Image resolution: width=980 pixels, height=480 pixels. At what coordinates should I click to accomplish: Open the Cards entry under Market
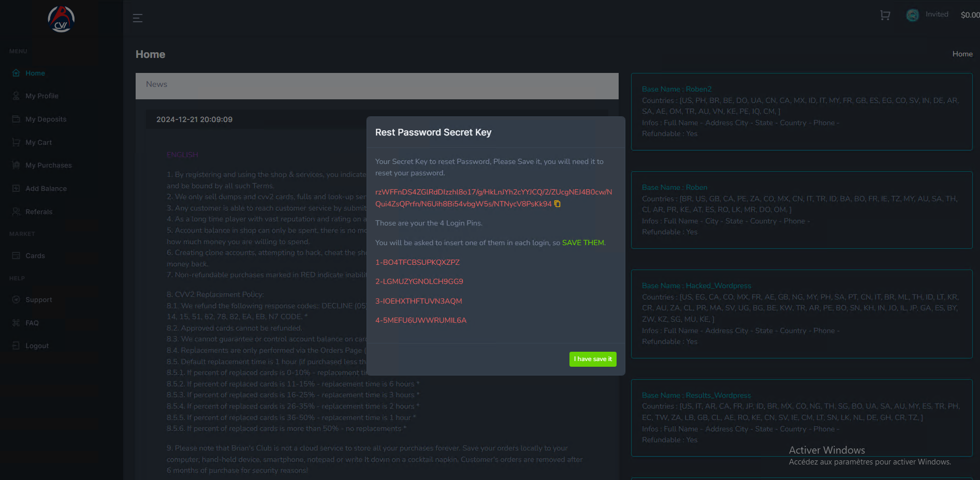click(35, 256)
